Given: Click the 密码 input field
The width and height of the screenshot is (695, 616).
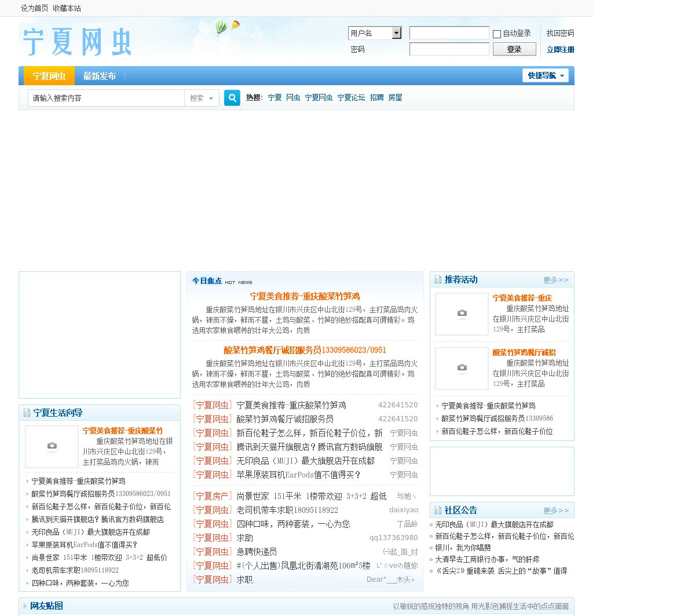Looking at the screenshot, I should click(449, 49).
